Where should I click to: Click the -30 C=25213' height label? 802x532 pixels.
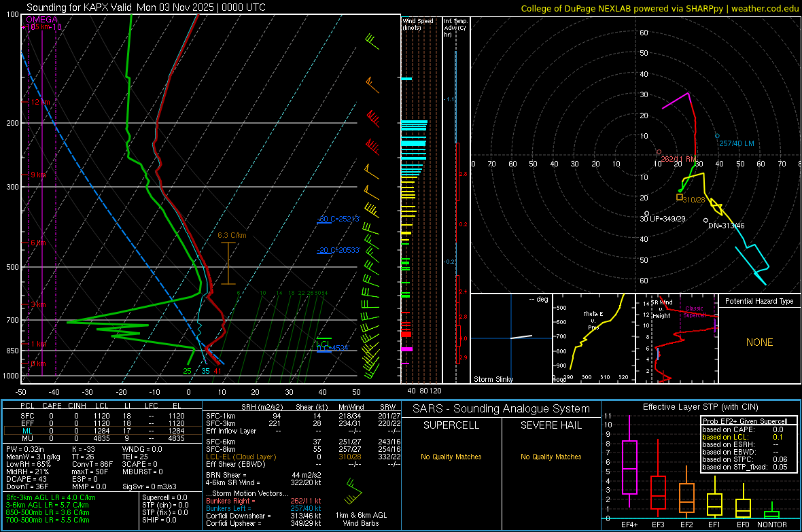click(338, 219)
